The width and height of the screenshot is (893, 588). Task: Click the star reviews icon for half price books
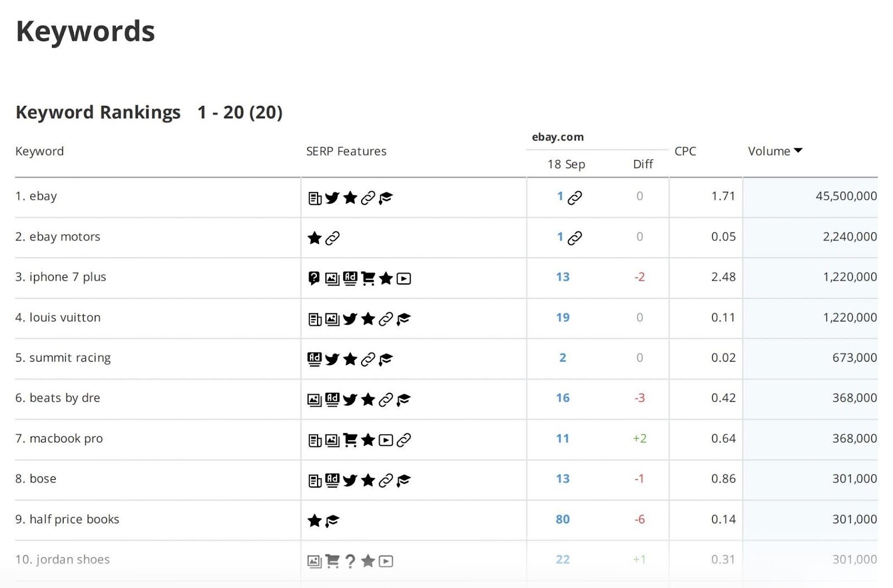point(314,520)
